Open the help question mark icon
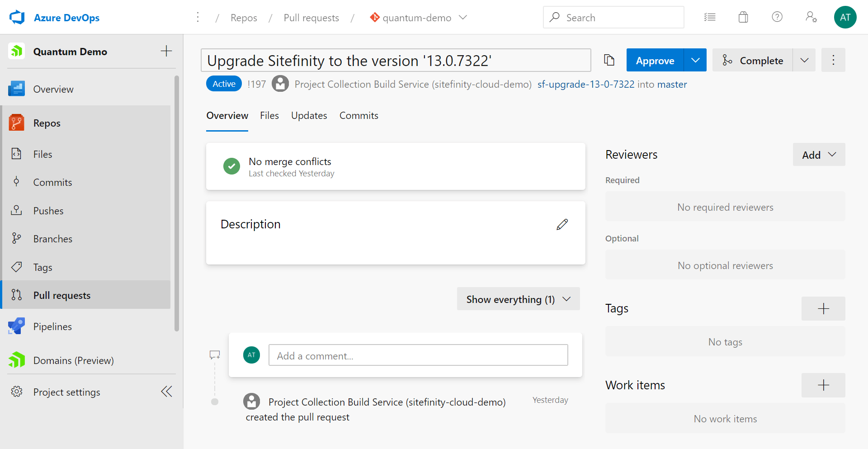868x449 pixels. pos(777,17)
